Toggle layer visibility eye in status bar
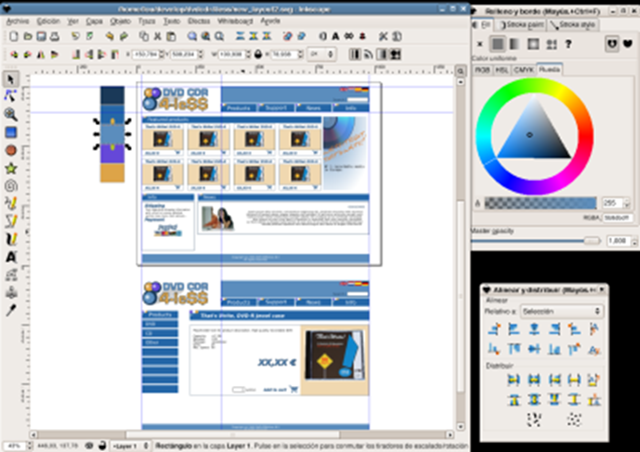640x452 pixels. coord(89,445)
